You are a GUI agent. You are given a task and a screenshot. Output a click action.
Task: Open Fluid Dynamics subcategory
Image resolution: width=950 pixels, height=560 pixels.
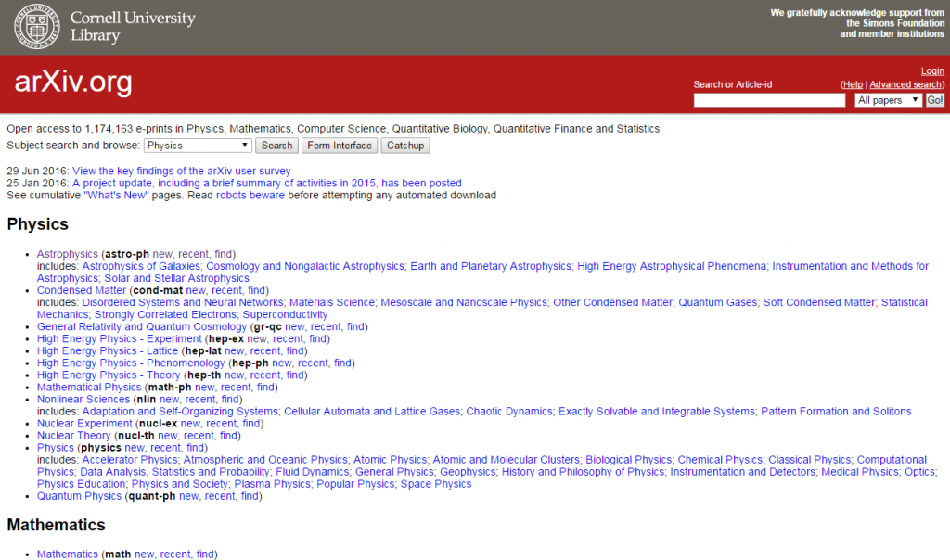[x=313, y=472]
